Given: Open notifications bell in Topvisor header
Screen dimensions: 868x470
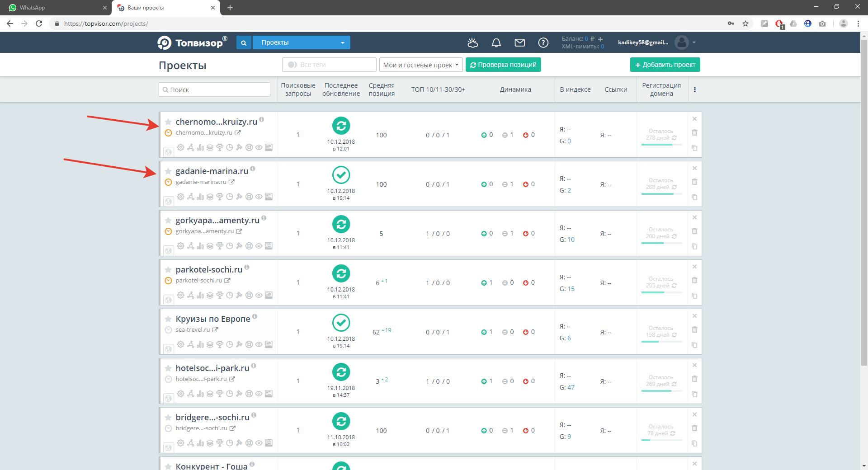Looking at the screenshot, I should [x=496, y=42].
